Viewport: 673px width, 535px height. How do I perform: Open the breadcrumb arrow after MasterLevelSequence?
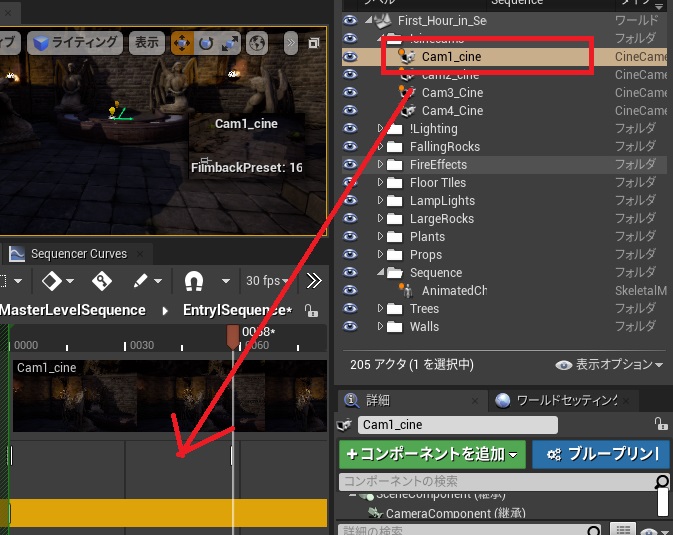[x=165, y=311]
